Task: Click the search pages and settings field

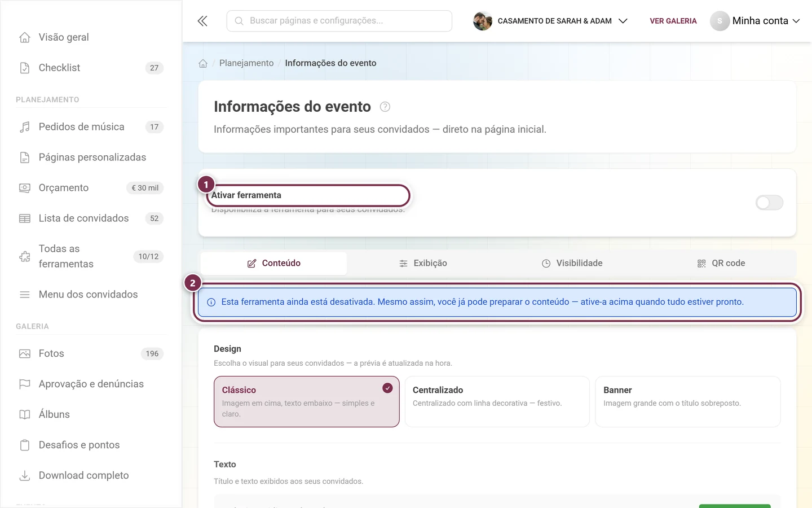Action: coord(339,21)
